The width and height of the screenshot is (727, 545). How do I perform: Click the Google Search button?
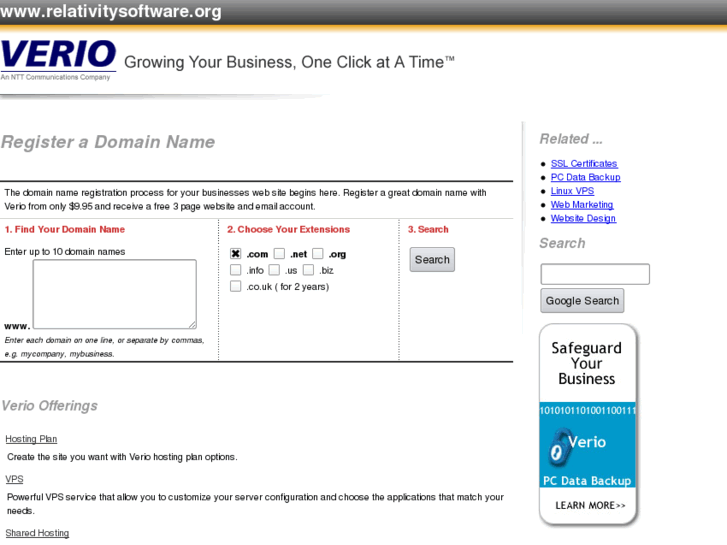582,301
